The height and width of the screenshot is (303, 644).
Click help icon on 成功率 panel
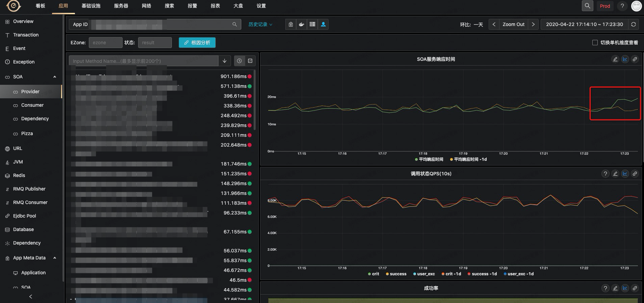606,288
